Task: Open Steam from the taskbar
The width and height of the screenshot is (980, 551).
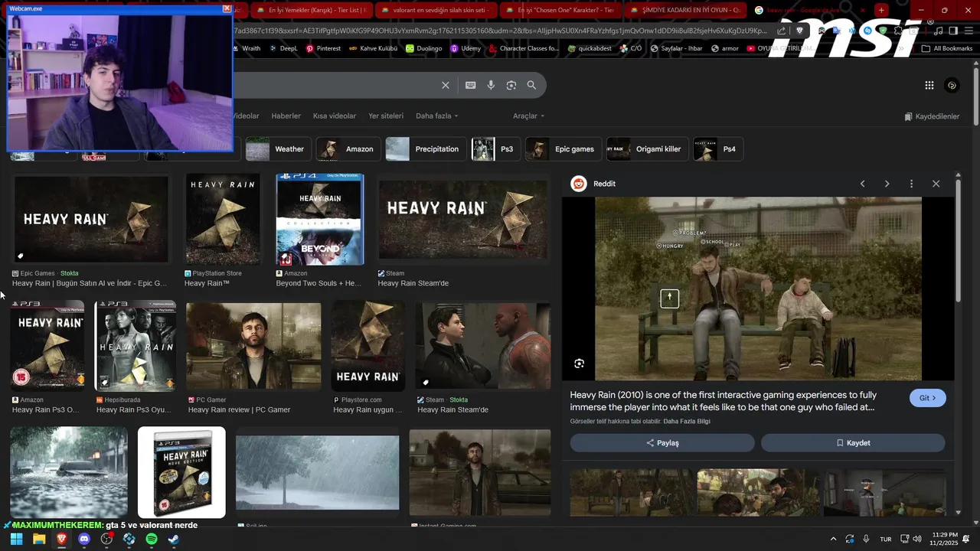Action: coord(174,539)
